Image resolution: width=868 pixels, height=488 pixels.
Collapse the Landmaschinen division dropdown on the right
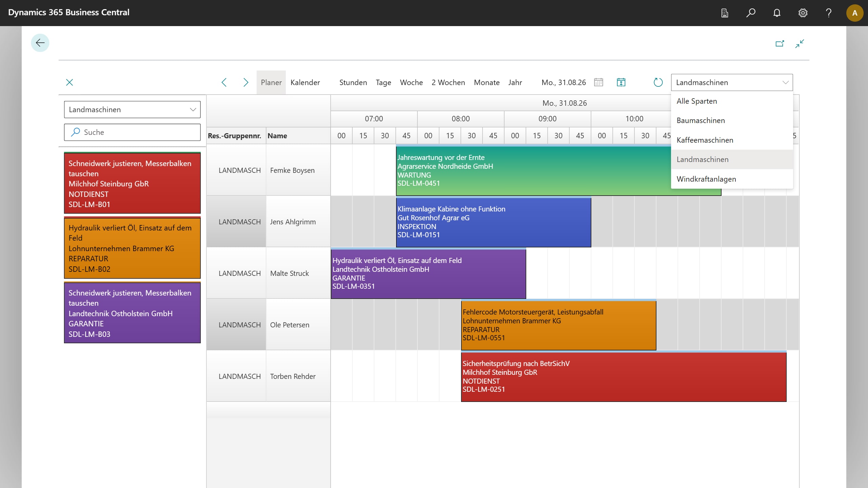click(x=732, y=82)
